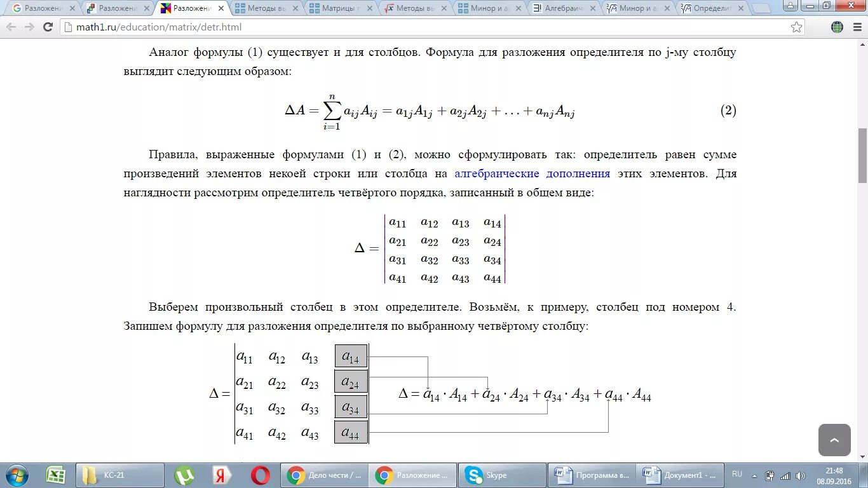Open Skype from the taskbar
Screen dimensions: 868x488
[x=502, y=475]
